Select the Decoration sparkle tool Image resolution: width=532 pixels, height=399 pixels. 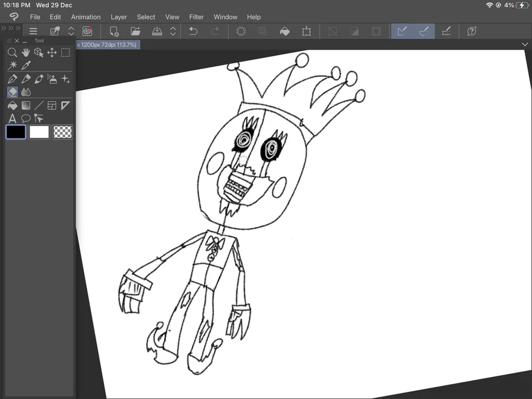click(x=65, y=79)
